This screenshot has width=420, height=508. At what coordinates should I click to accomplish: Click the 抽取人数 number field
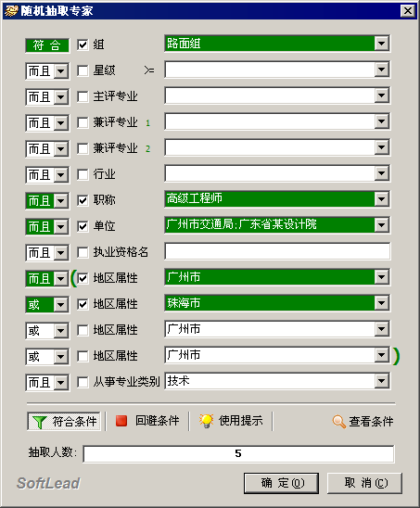238,453
